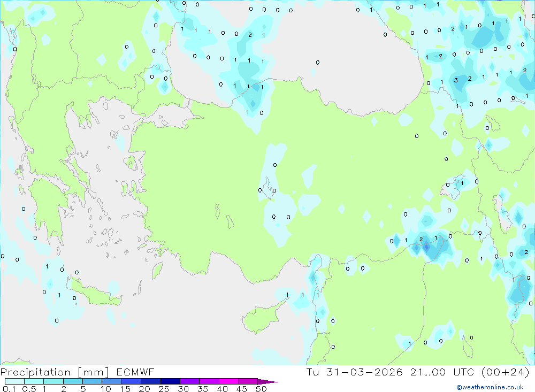Click the legend label '25'
This screenshot has width=535, height=392.
[164, 389]
